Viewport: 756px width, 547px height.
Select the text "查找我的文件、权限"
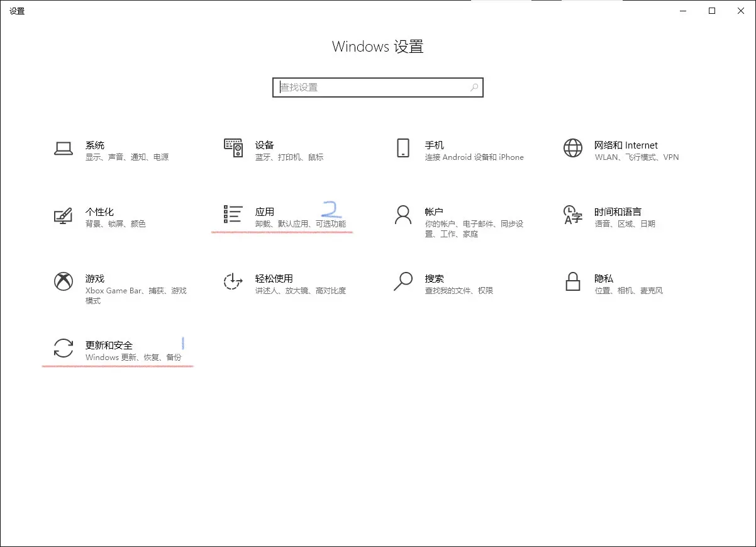459,291
